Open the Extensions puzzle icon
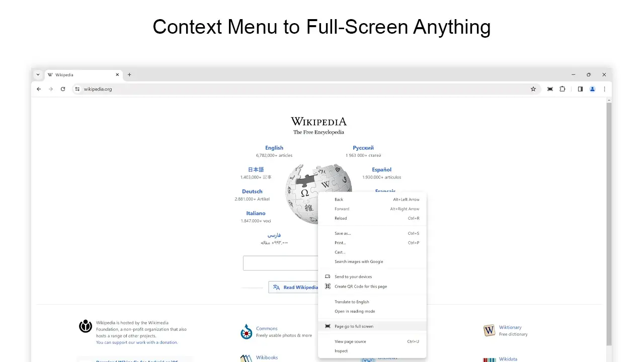Image resolution: width=644 pixels, height=362 pixels. click(562, 89)
